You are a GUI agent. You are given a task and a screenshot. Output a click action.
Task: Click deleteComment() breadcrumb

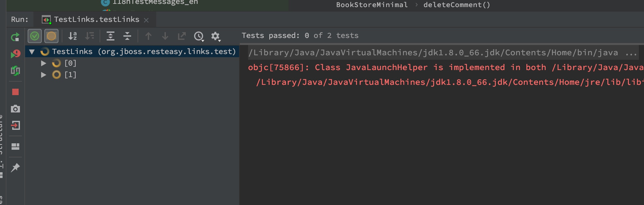coord(457,5)
